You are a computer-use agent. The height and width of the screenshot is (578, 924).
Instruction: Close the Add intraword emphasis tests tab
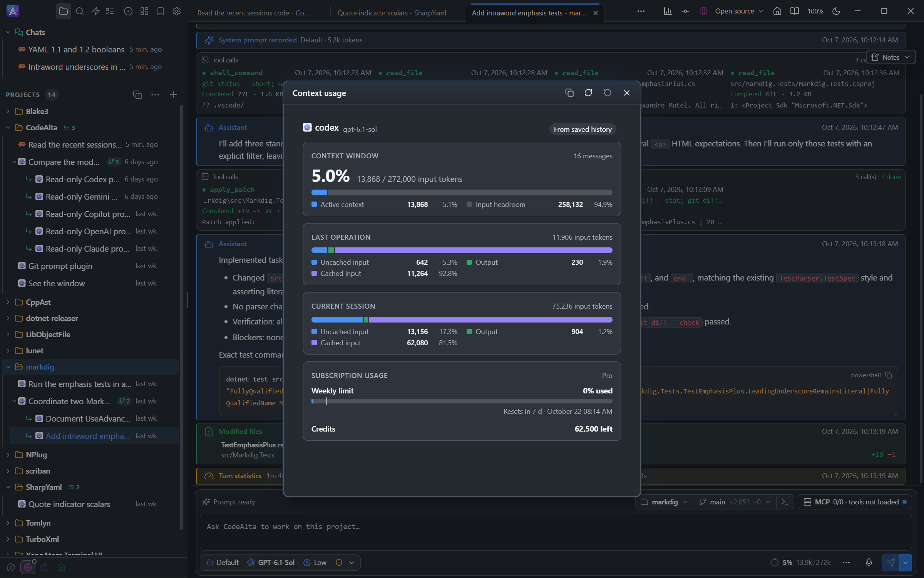pyautogui.click(x=596, y=13)
